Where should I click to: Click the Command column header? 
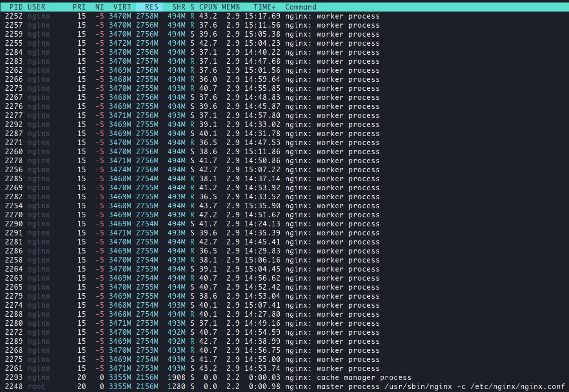(x=300, y=7)
